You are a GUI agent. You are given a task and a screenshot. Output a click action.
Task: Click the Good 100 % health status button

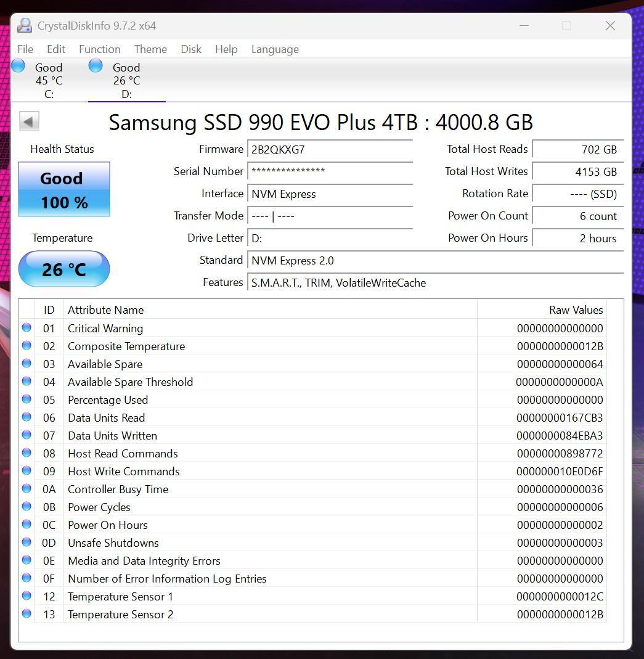(64, 189)
